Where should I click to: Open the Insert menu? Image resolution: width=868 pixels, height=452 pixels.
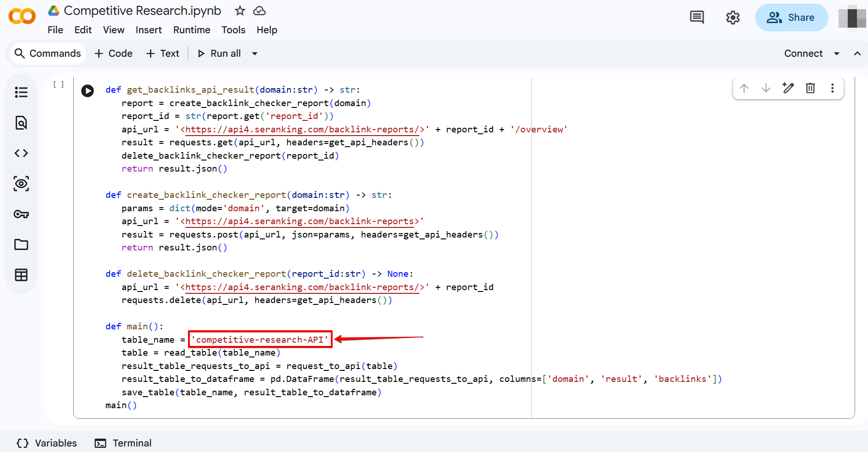click(x=149, y=30)
